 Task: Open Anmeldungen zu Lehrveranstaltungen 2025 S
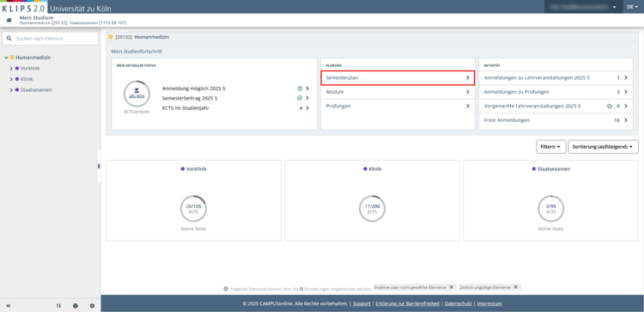[x=556, y=77]
